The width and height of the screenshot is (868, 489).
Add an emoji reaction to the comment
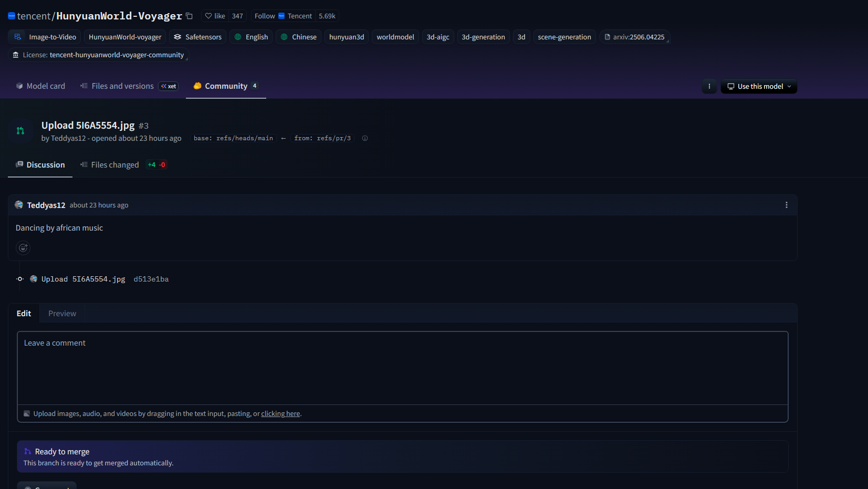pos(23,248)
